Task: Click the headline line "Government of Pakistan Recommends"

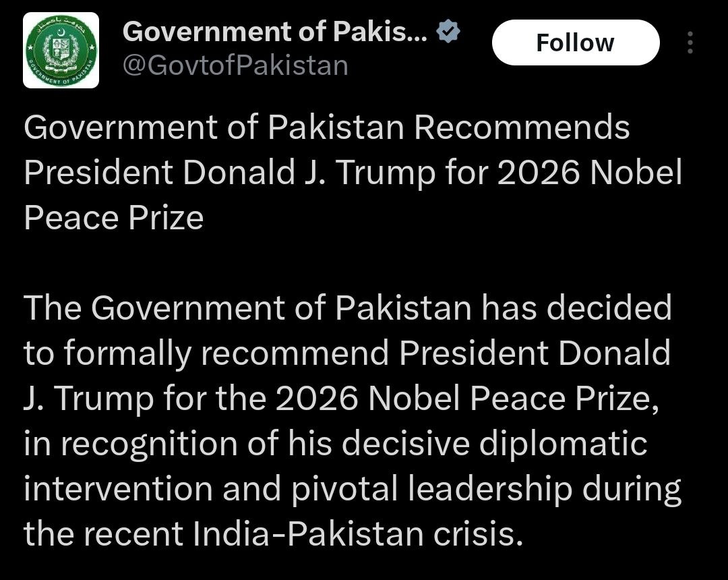Action: pos(326,127)
